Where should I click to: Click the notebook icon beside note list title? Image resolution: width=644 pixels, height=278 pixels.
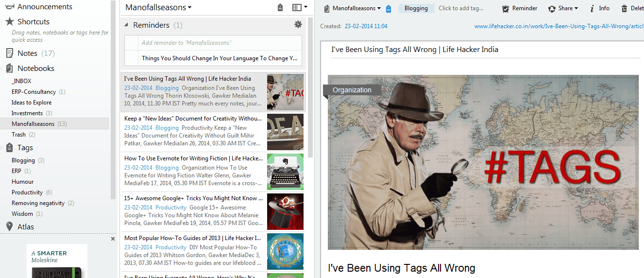[280, 7]
